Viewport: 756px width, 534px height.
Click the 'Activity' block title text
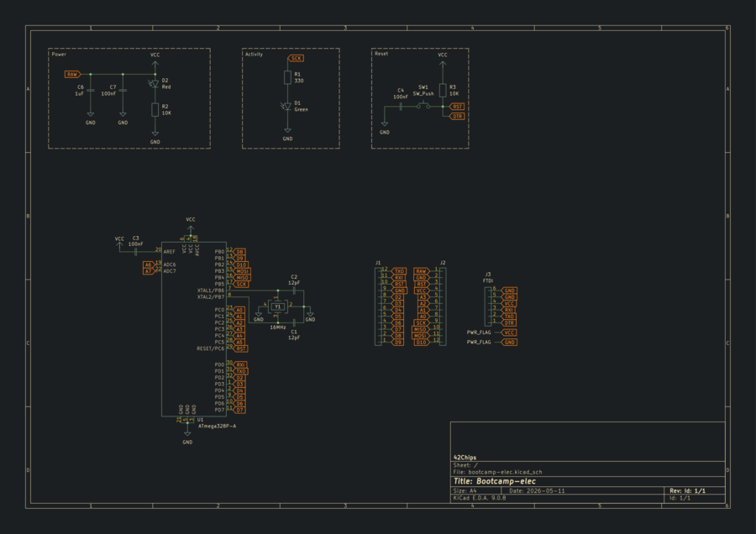pyautogui.click(x=254, y=54)
